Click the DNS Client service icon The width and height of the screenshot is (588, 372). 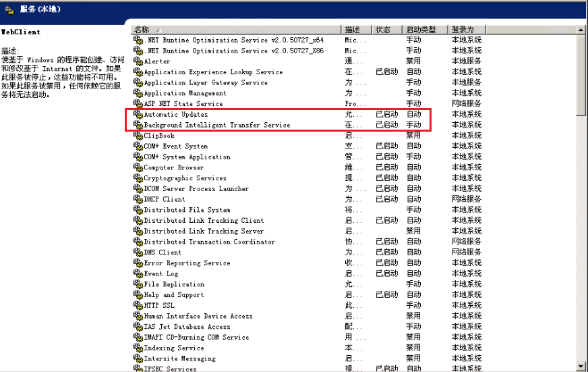pyautogui.click(x=138, y=253)
